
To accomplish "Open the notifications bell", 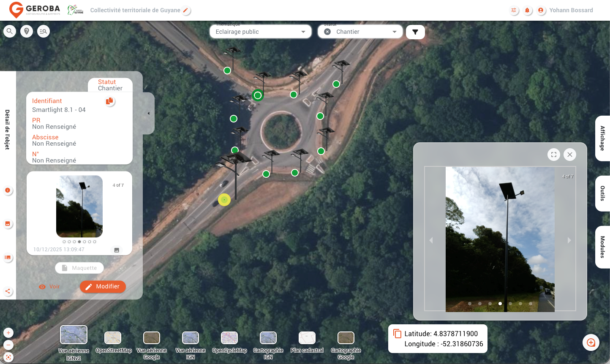I will tap(528, 10).
